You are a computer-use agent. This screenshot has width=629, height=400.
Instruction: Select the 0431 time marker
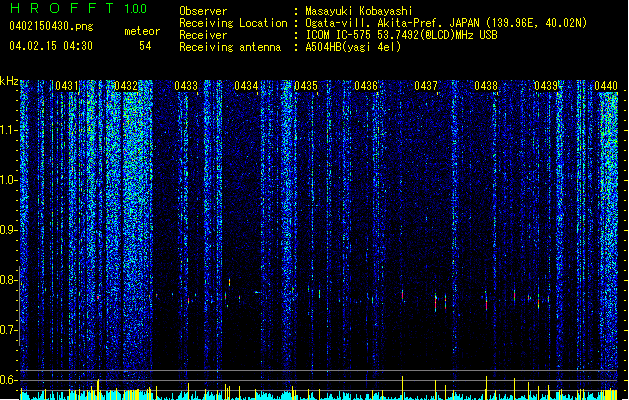pos(67,86)
